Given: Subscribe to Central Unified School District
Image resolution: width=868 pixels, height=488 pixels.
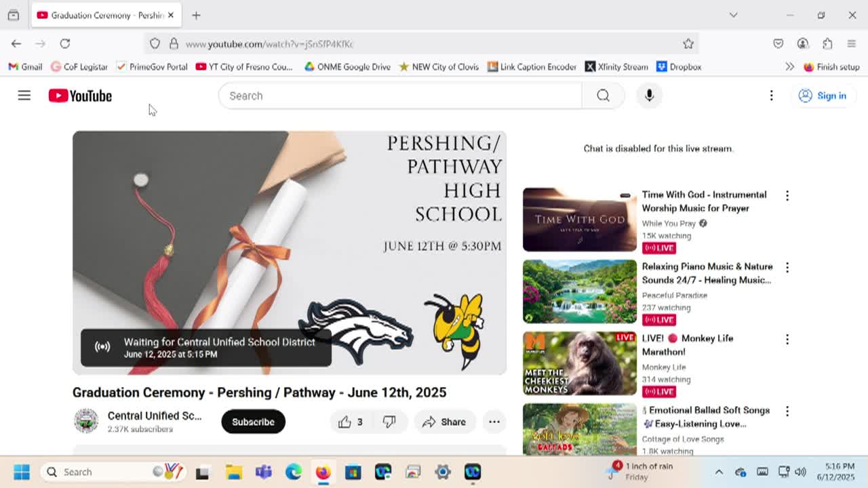Looking at the screenshot, I should point(253,422).
